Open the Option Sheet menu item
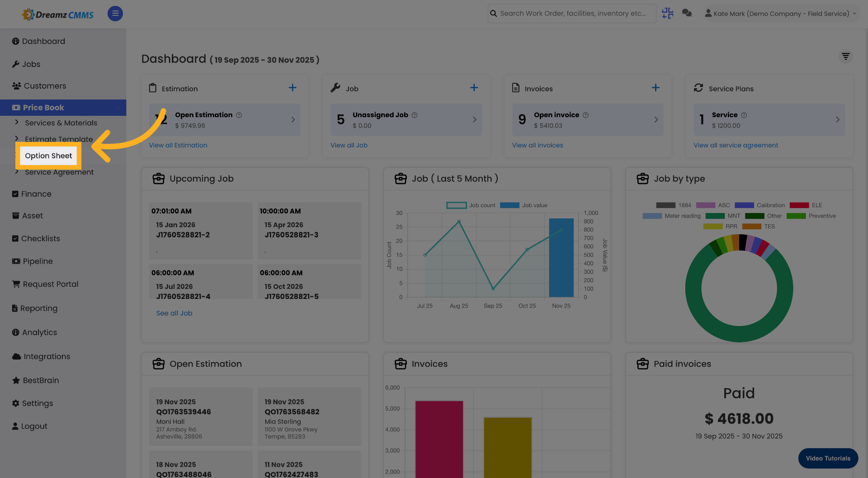Viewport: 868px width, 478px height. click(x=48, y=156)
